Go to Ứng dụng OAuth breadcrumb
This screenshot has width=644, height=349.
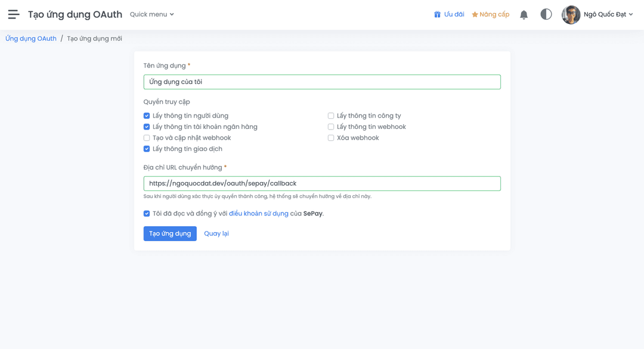point(31,39)
